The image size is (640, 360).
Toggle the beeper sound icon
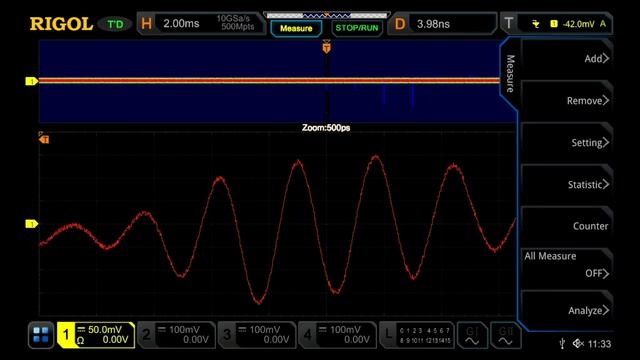point(578,344)
